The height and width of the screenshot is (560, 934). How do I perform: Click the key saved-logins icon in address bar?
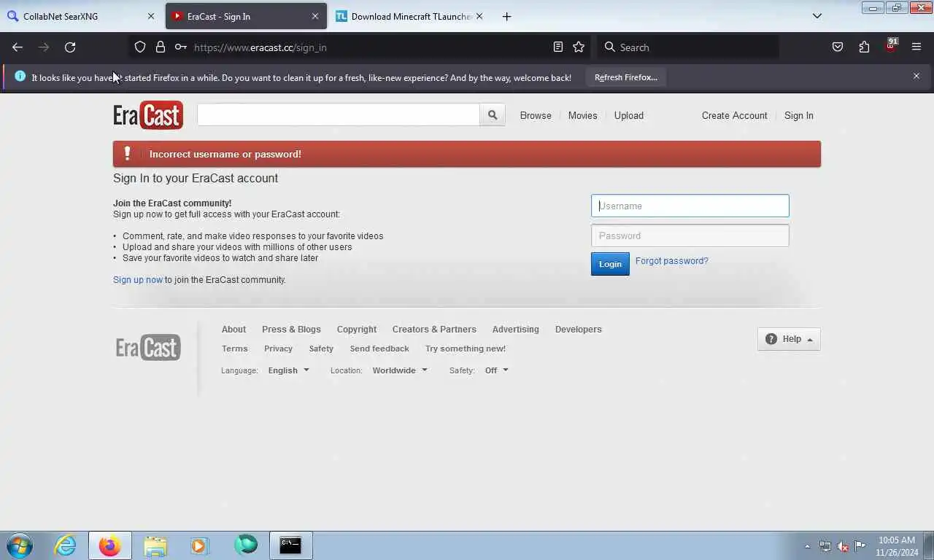point(180,47)
